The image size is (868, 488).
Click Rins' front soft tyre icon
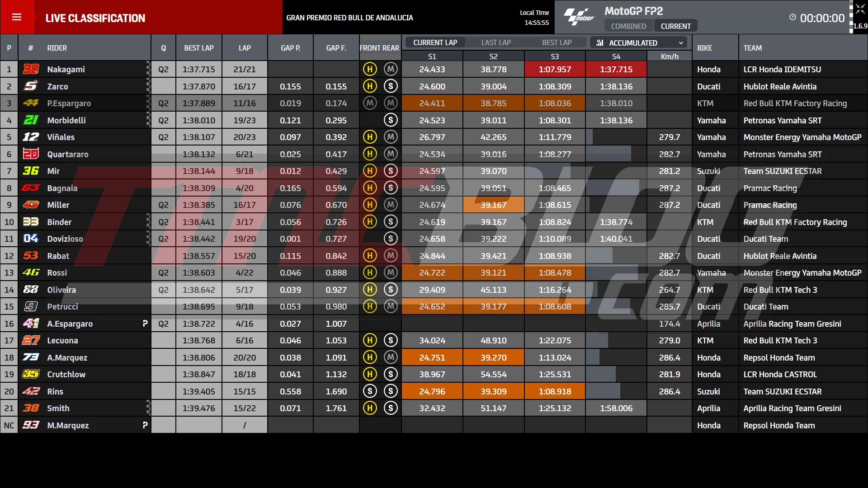pyautogui.click(x=370, y=391)
